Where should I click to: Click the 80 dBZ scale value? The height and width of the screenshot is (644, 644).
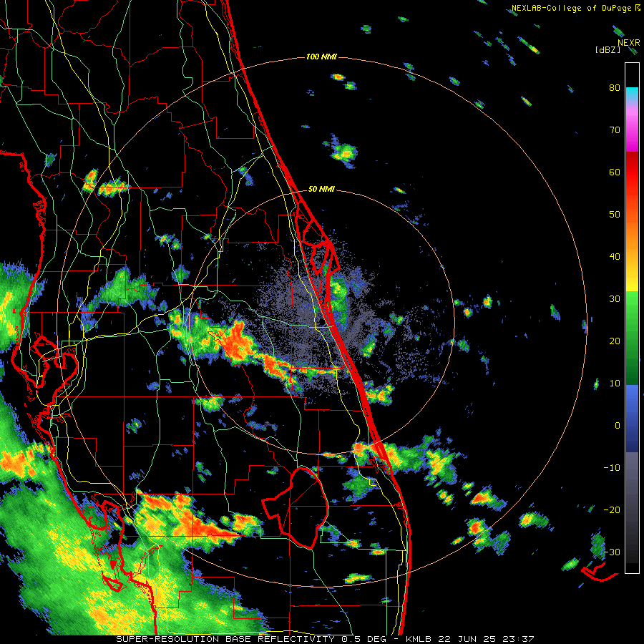pyautogui.click(x=615, y=87)
